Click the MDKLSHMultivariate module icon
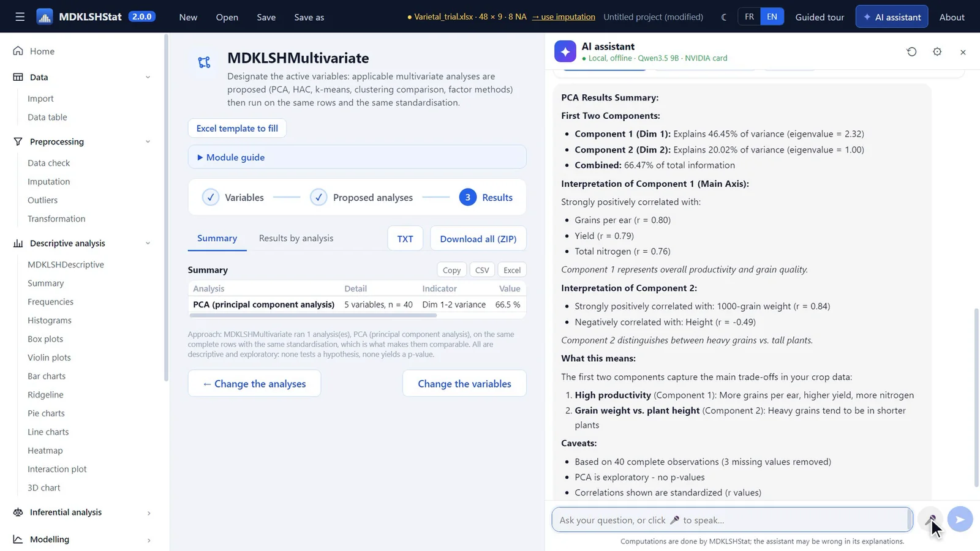980x551 pixels. pos(205,62)
